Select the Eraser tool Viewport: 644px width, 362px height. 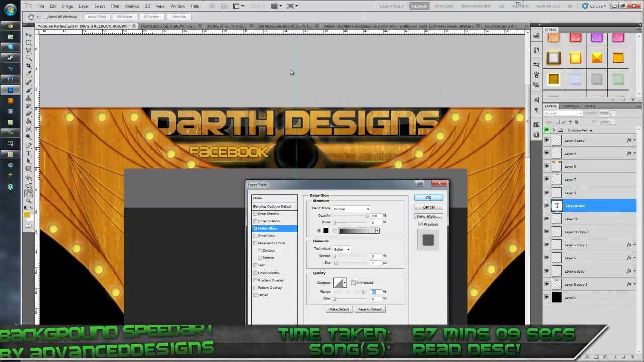pos(29,114)
